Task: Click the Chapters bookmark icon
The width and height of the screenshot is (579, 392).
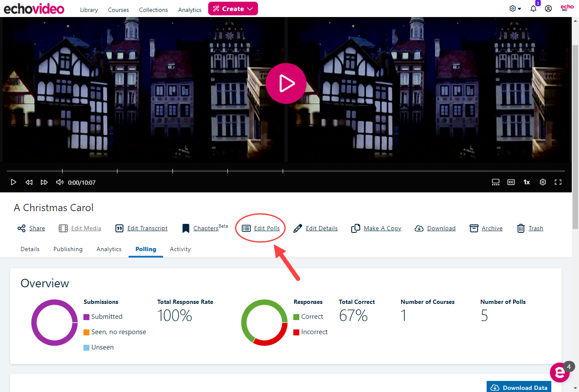Action: click(x=186, y=229)
